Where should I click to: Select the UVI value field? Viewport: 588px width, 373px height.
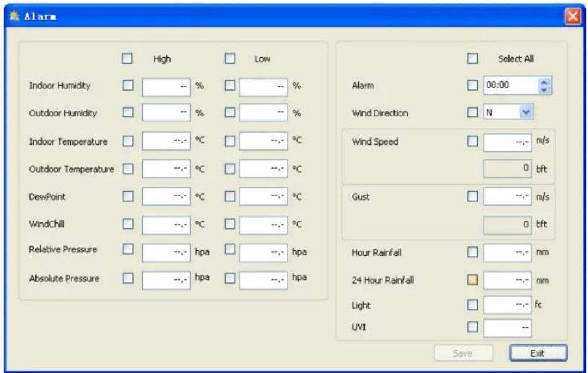(508, 328)
